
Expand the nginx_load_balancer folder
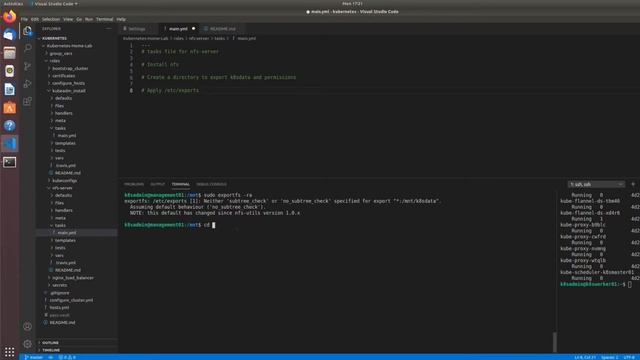(x=73, y=278)
